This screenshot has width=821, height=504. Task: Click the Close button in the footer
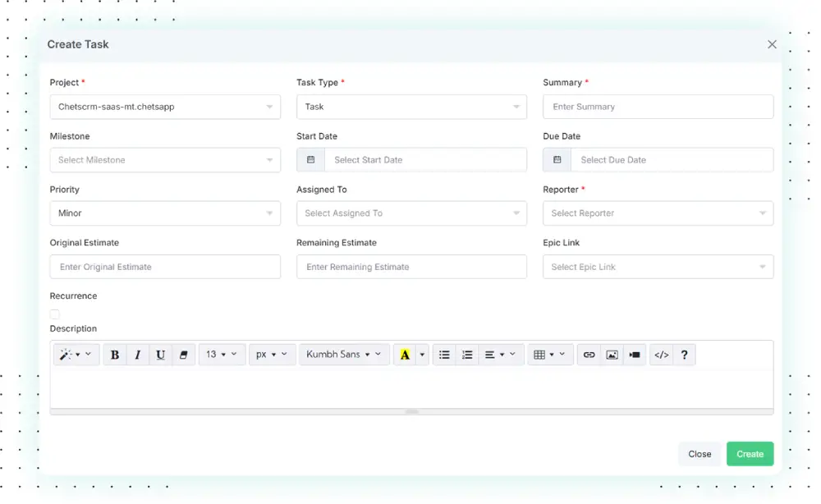pos(699,454)
